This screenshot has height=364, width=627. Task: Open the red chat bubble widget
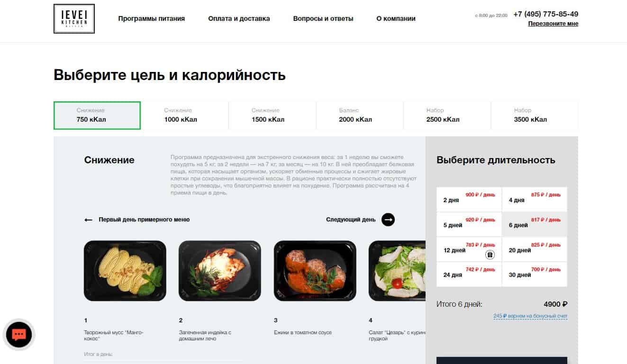(19, 335)
